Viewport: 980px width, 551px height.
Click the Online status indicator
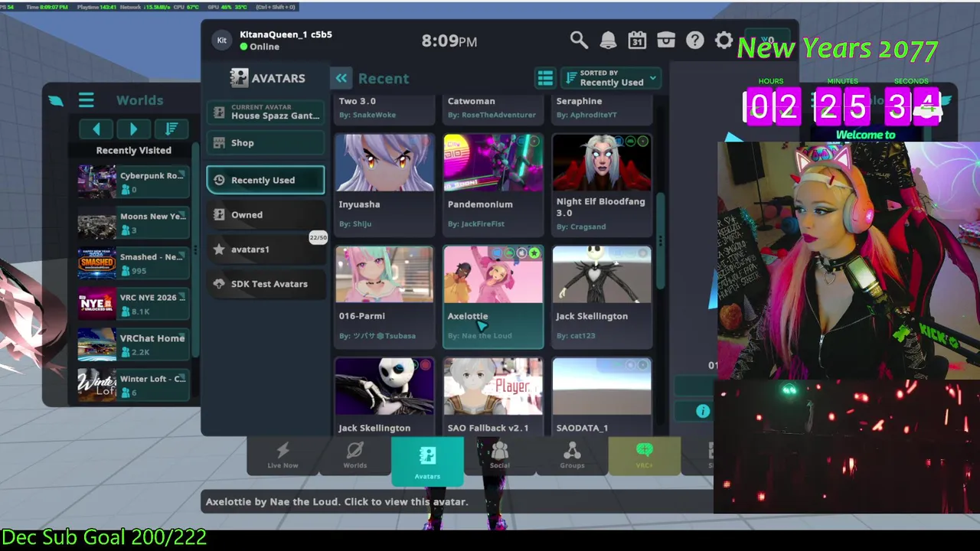(260, 47)
